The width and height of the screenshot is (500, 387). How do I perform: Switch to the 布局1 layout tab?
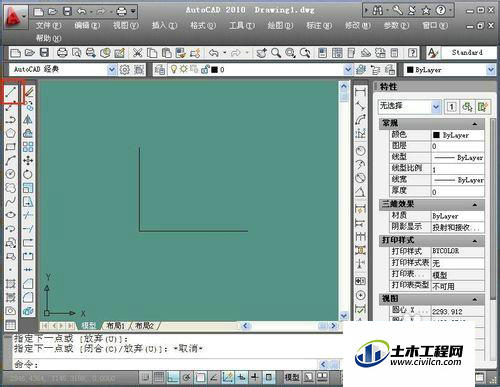click(x=115, y=326)
